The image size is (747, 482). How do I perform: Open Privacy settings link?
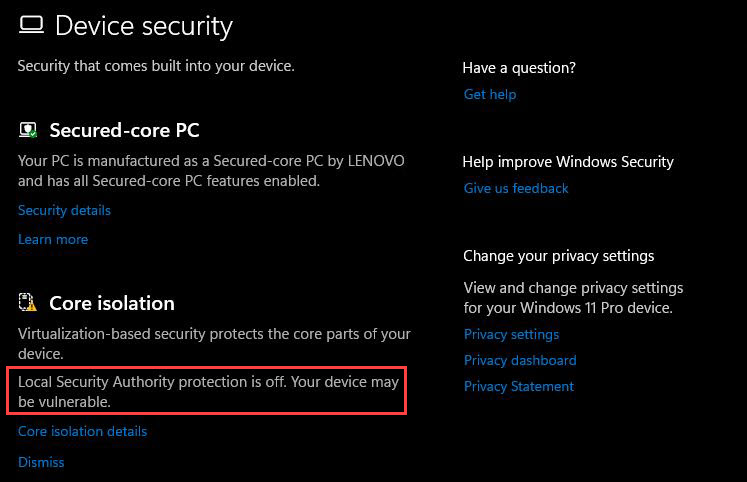(x=511, y=334)
